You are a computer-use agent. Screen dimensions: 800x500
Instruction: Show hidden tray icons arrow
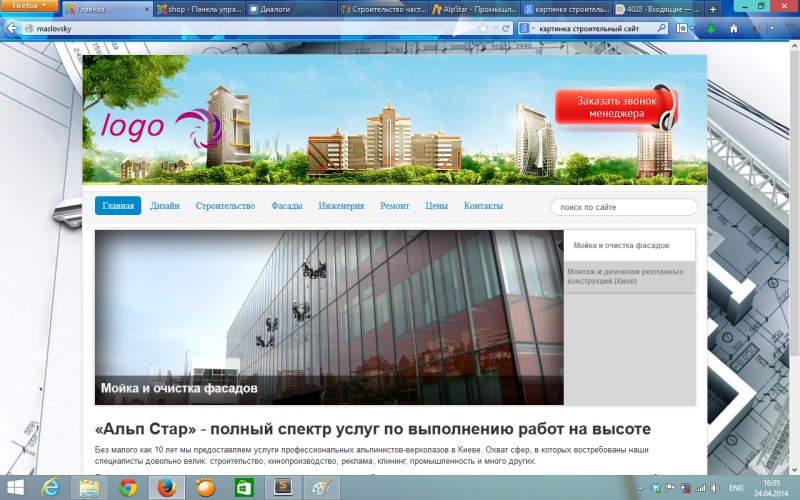coord(640,489)
